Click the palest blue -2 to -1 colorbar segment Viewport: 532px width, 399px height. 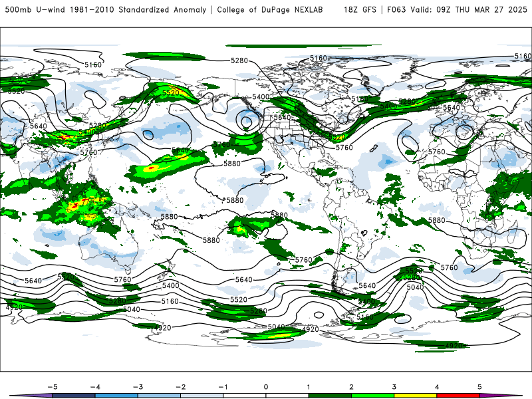202,396
